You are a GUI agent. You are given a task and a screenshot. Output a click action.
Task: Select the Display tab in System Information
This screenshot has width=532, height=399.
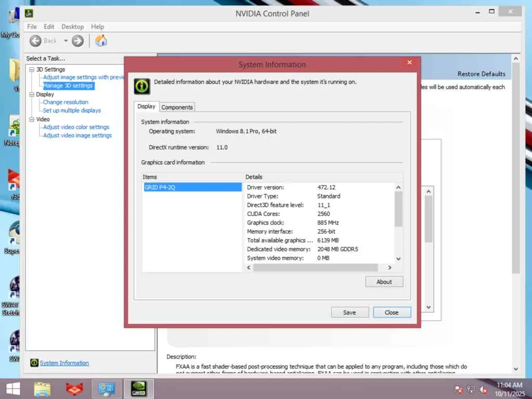(x=146, y=106)
